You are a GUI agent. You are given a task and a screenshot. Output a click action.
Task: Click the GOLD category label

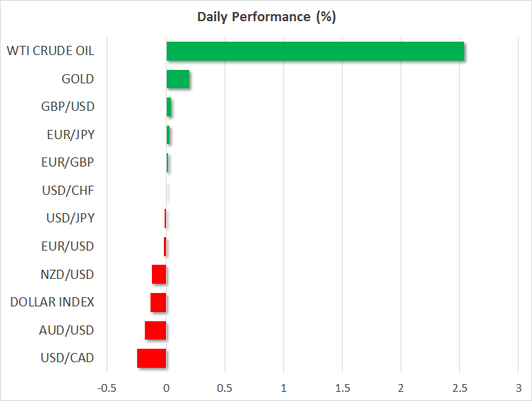(x=77, y=79)
